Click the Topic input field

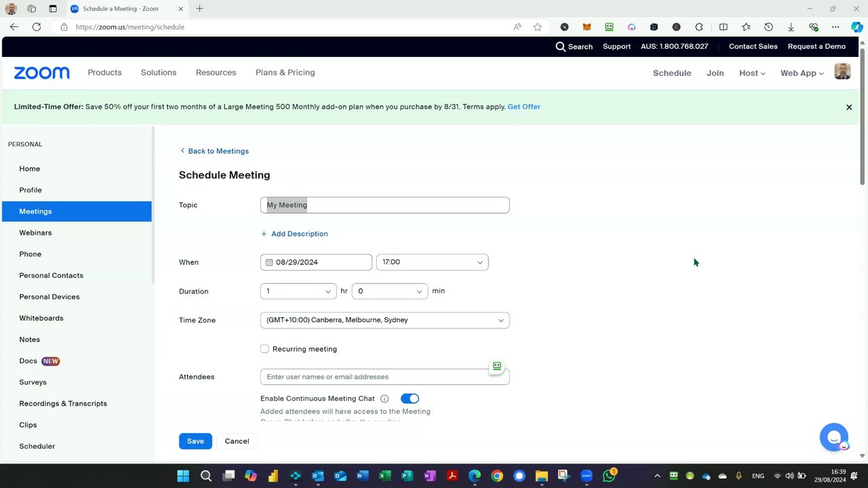385,205
